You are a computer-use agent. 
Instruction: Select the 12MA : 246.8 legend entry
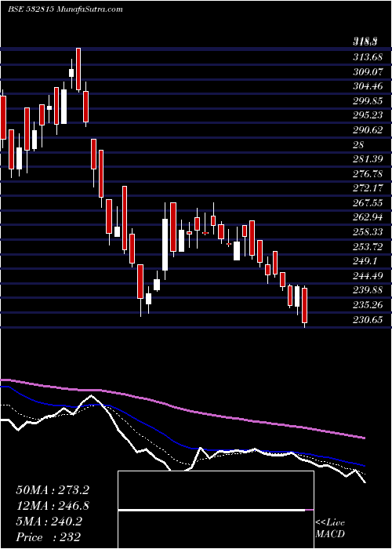[x=53, y=506]
